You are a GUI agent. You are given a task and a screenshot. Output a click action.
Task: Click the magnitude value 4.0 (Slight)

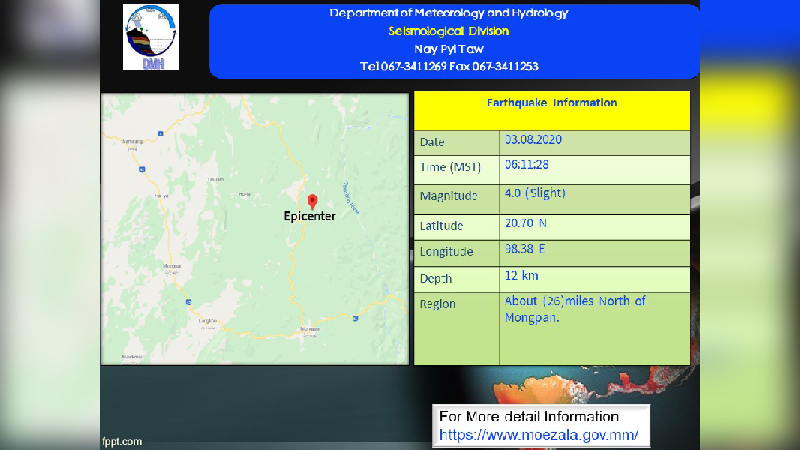[535, 193]
